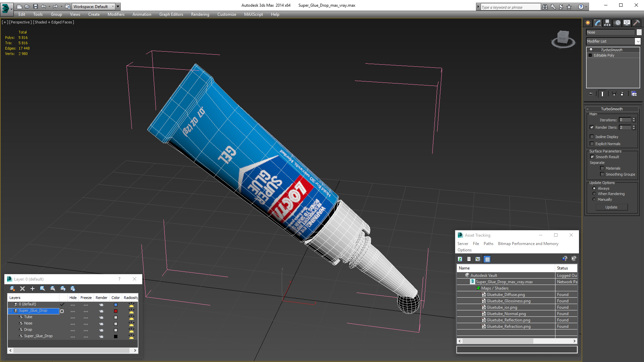This screenshot has height=362, width=644.
Task: Toggle TurboSmooth lightbulb in modifier stack
Action: tap(591, 50)
